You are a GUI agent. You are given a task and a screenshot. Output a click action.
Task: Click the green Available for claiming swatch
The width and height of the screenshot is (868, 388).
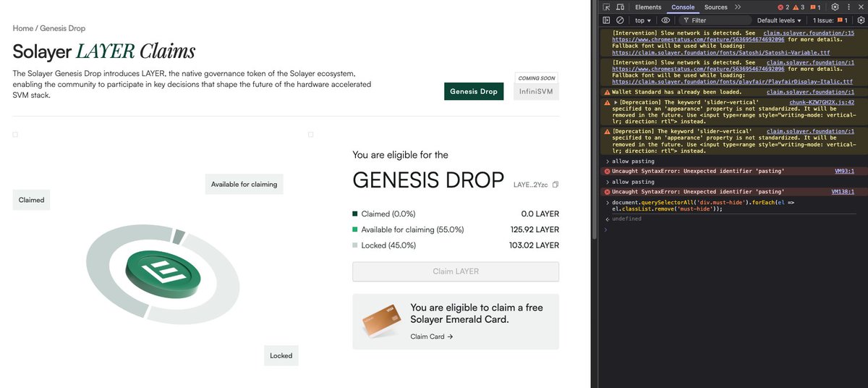click(x=355, y=229)
